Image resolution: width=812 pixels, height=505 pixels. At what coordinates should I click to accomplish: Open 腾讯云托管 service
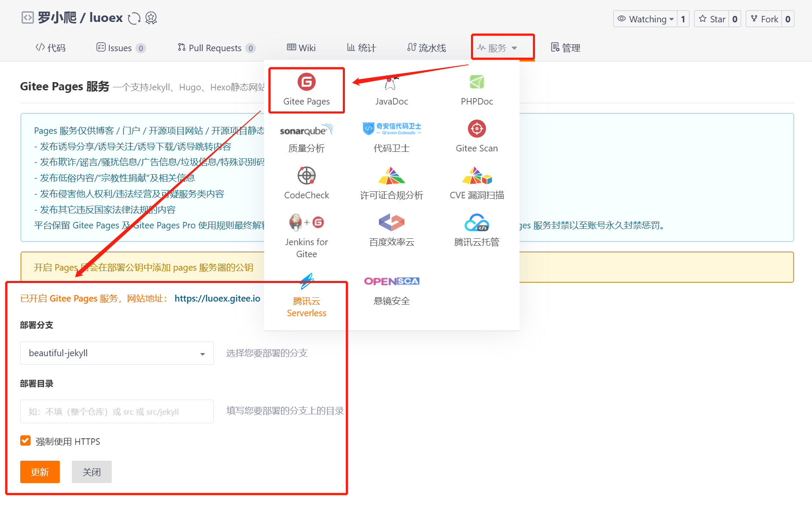pos(477,231)
